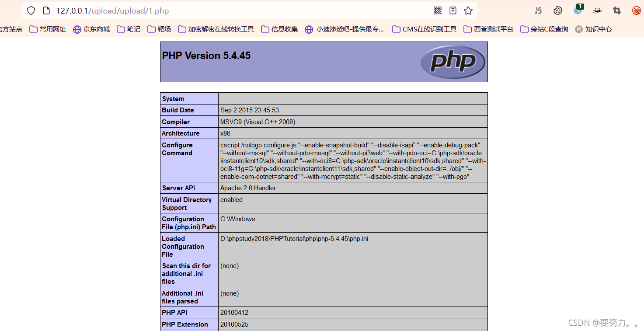Screen dimensions: 644x331
Task: Open 知识中心 bookmark
Action: point(593,29)
